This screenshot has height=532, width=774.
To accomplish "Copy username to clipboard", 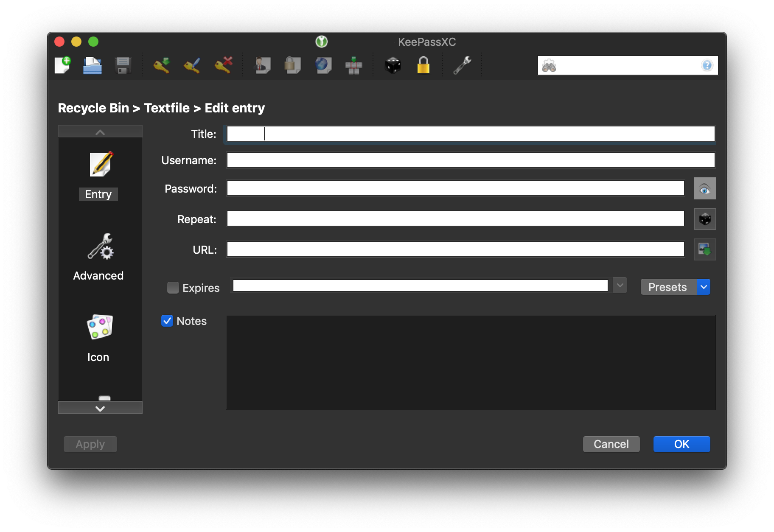I will [x=262, y=65].
